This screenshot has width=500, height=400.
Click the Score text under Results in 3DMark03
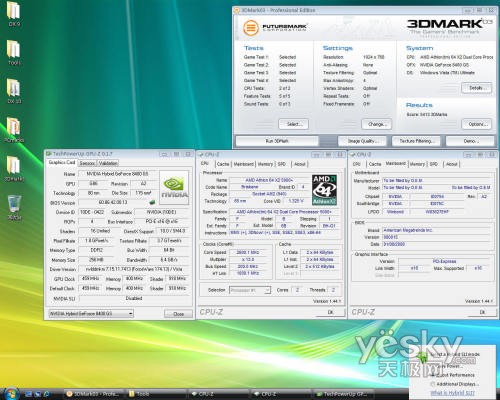point(427,114)
